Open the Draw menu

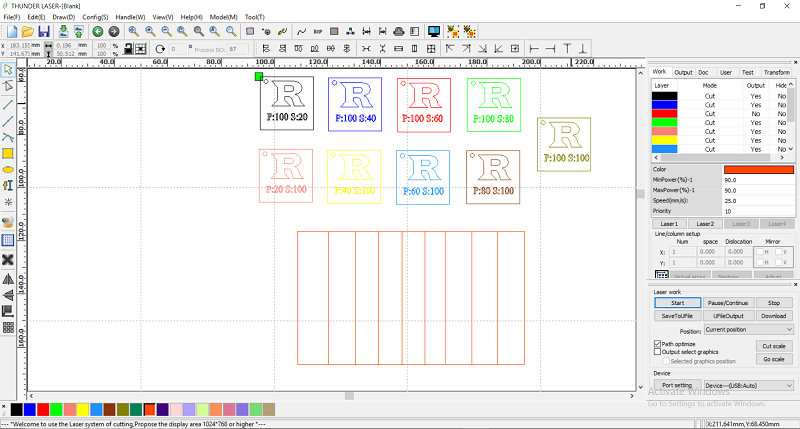[x=64, y=17]
